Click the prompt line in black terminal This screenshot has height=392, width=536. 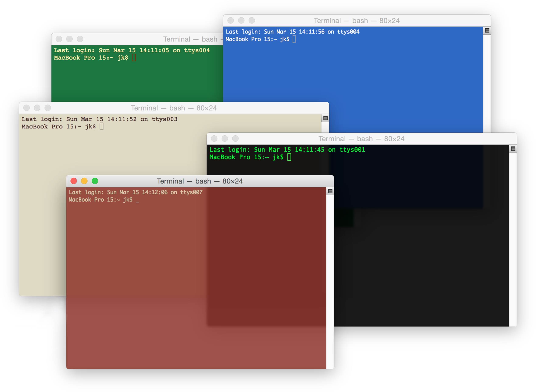pyautogui.click(x=250, y=157)
